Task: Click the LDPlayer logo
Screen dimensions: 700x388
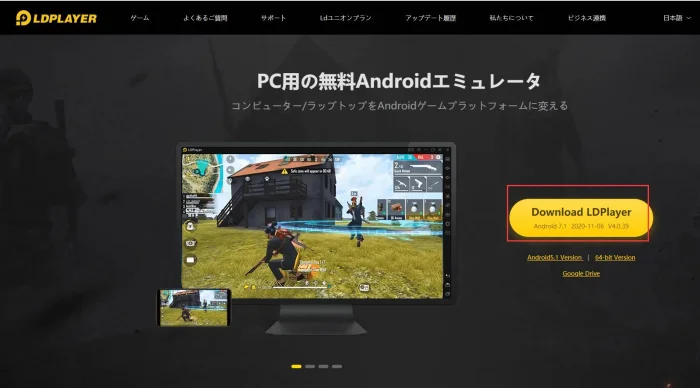Action: point(56,18)
